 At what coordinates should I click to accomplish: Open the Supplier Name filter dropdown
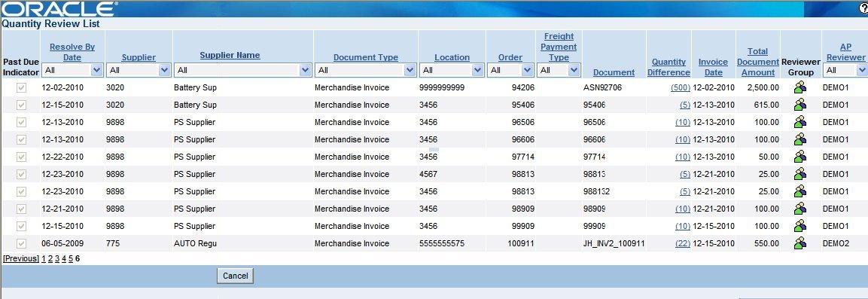click(x=243, y=70)
